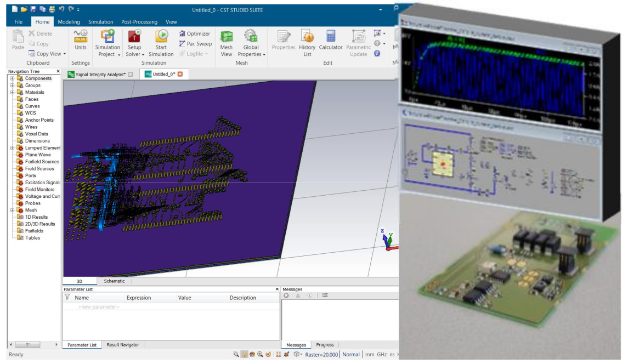Expand the Groups tree node
Image resolution: width=628 pixels, height=364 pixels.
tap(13, 86)
